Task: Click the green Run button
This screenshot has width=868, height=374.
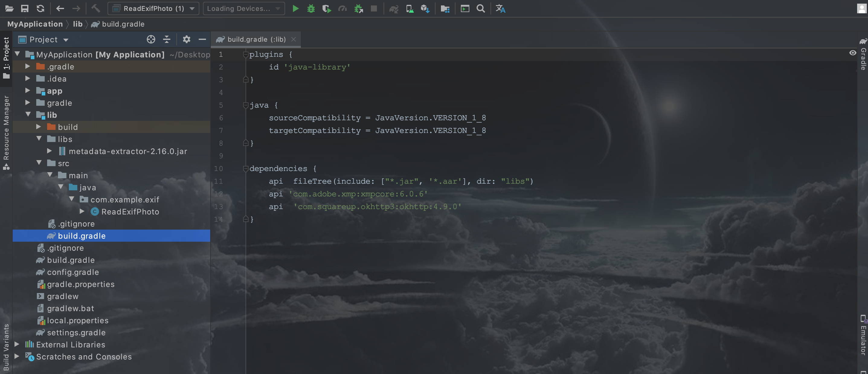Action: 295,8
